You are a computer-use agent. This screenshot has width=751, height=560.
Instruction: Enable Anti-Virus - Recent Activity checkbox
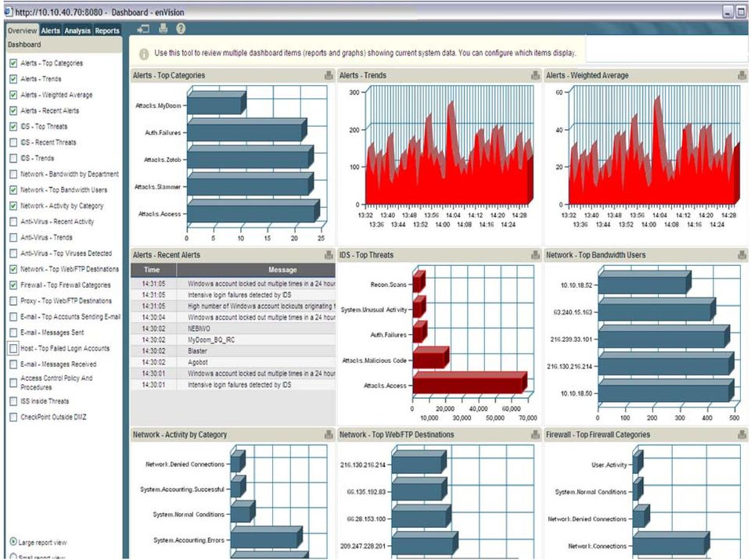[x=13, y=221]
